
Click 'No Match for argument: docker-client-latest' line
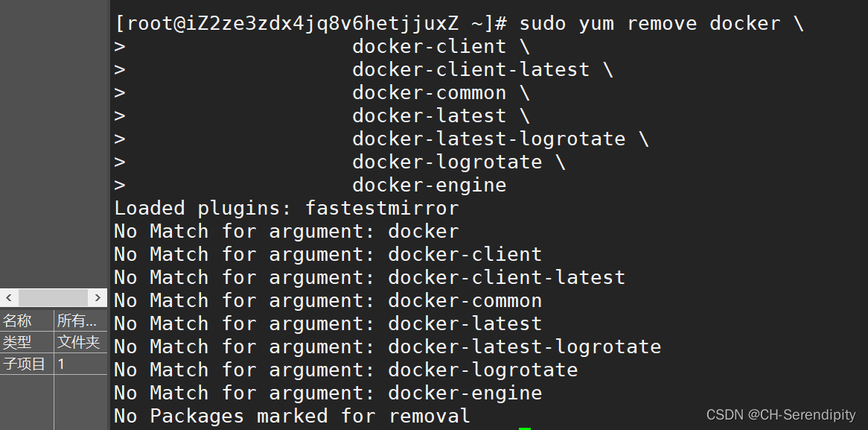coord(369,277)
